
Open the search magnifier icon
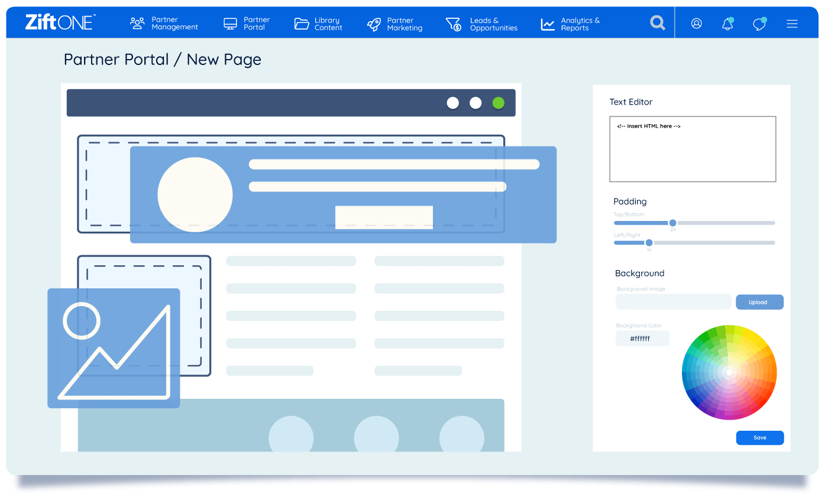pyautogui.click(x=657, y=23)
